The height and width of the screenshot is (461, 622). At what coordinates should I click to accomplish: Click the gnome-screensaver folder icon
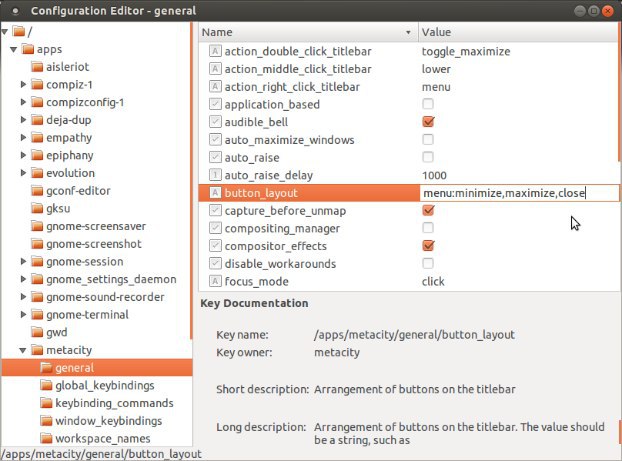click(37, 226)
